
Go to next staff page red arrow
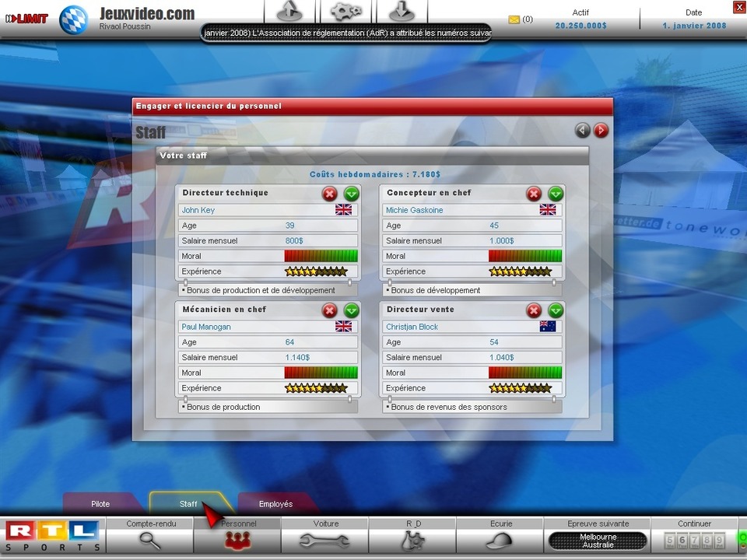click(601, 131)
